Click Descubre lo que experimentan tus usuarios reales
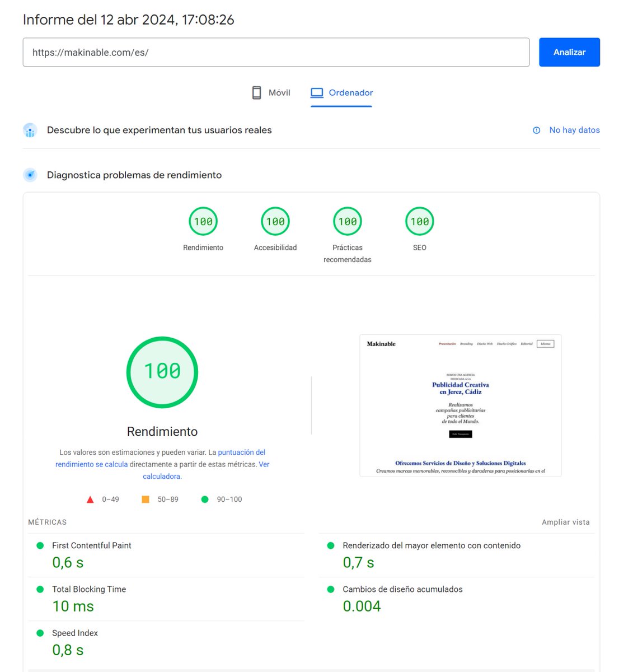Screen dimensions: 619x672 tap(160, 130)
